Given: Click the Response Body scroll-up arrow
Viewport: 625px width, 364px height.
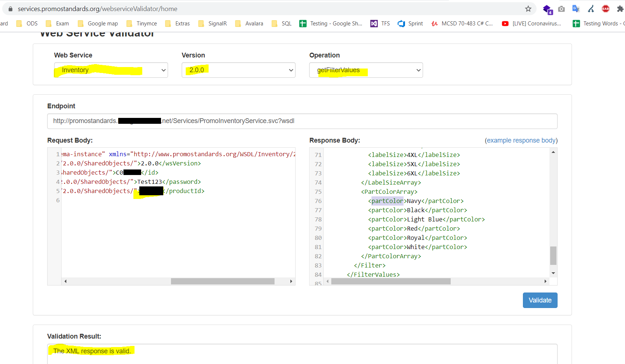Looking at the screenshot, I should [553, 152].
